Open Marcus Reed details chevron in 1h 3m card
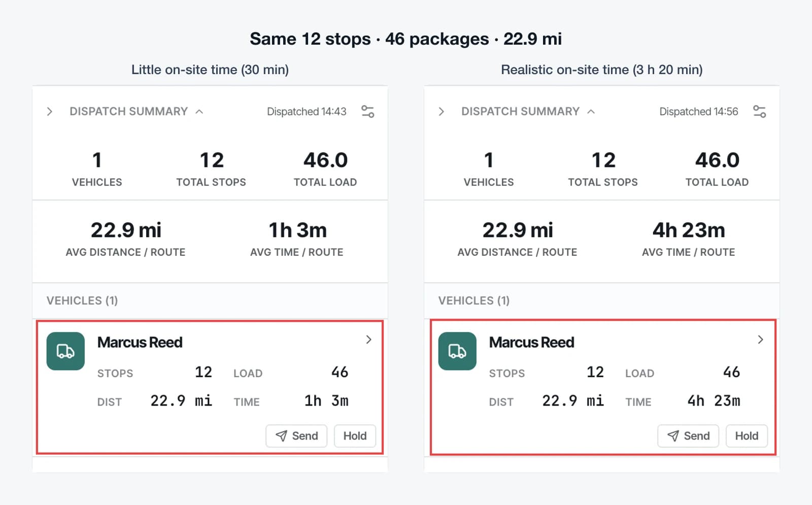The height and width of the screenshot is (505, 812). tap(369, 340)
